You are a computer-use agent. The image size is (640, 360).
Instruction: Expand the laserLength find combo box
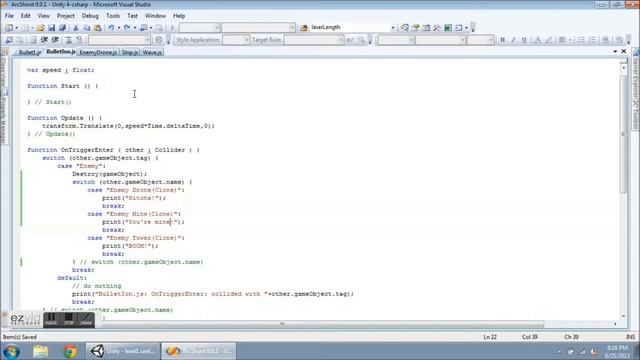(x=393, y=28)
